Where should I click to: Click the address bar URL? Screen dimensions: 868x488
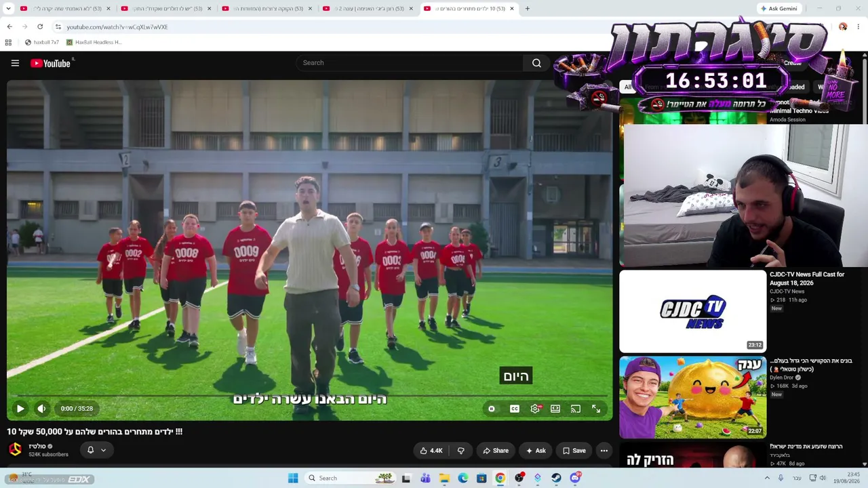[x=117, y=27]
